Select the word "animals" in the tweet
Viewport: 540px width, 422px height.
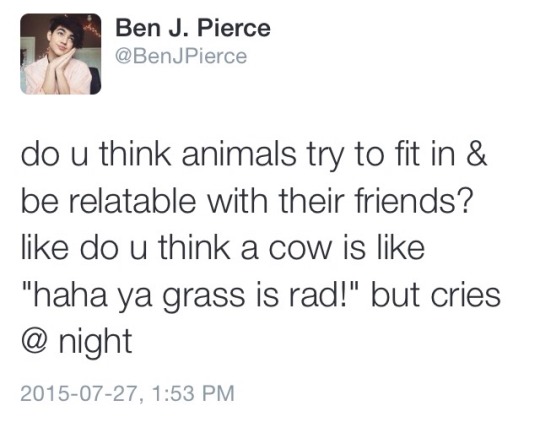(x=239, y=154)
